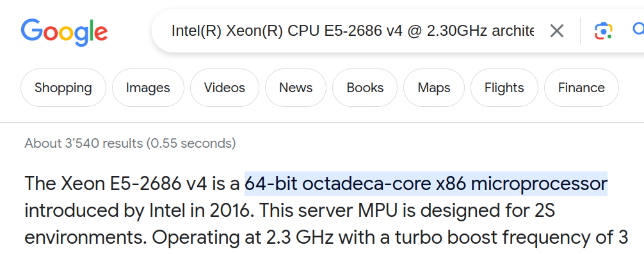Open the Maps filter chip

[434, 88]
